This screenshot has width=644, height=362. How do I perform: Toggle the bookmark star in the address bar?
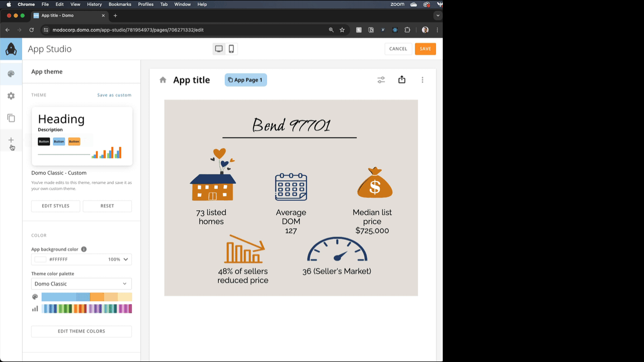[342, 30]
